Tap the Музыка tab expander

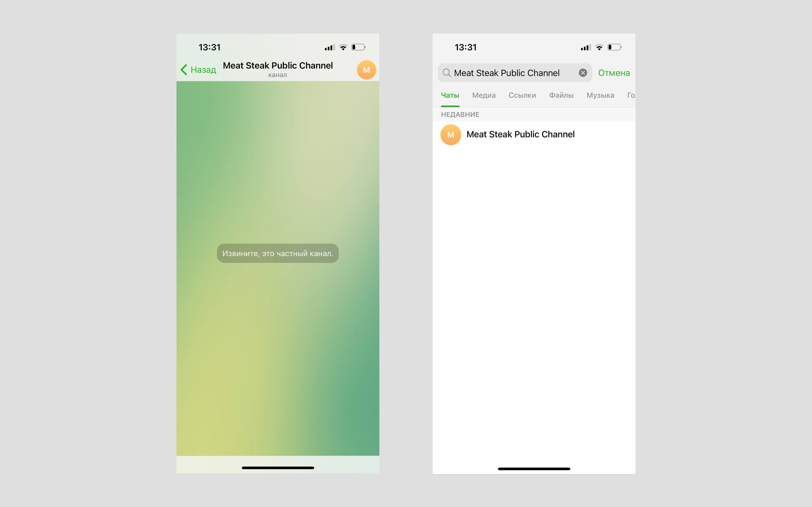tap(601, 94)
